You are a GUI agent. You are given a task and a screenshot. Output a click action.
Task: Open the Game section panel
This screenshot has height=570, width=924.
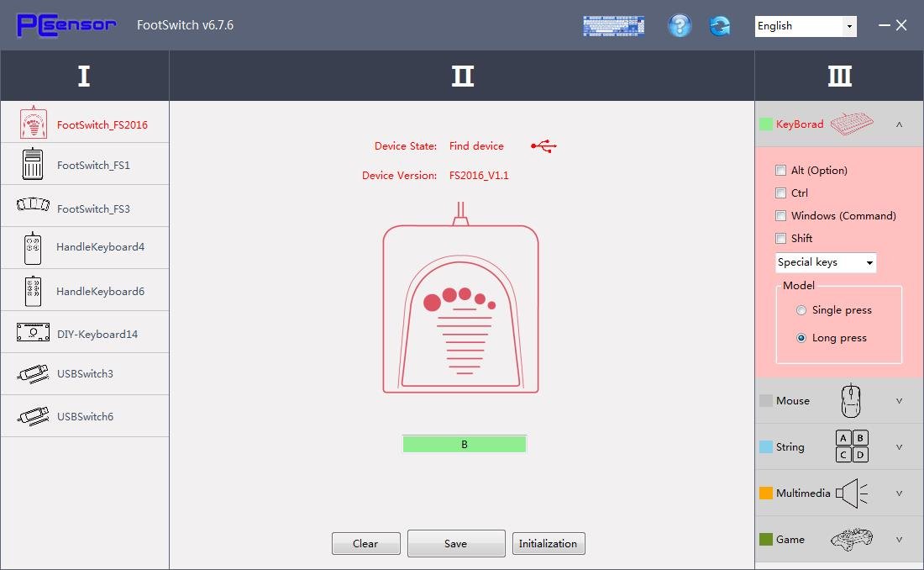(838, 540)
